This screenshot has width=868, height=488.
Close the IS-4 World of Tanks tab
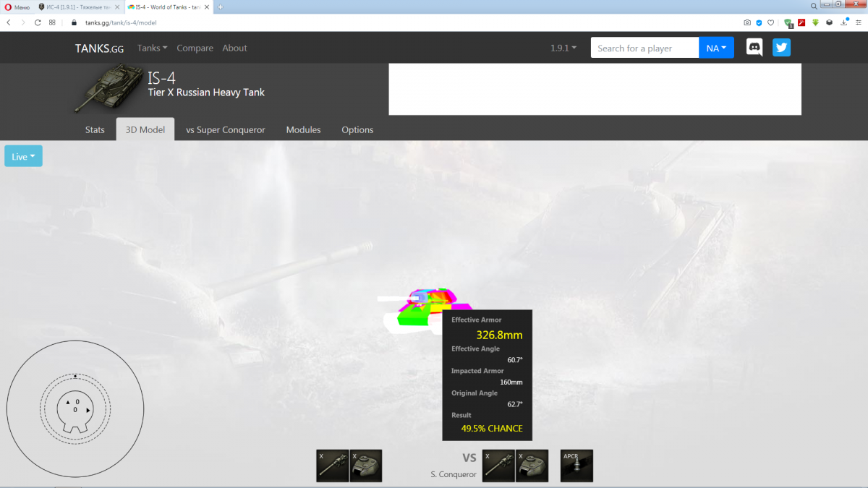pos(206,7)
